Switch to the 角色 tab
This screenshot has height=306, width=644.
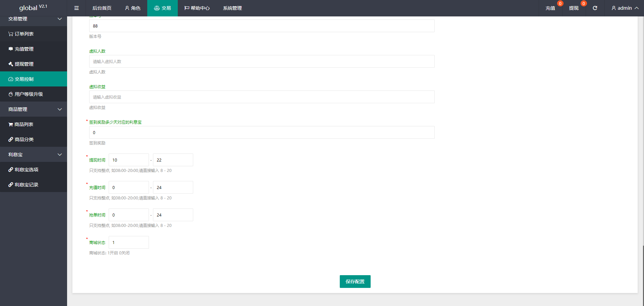132,8
